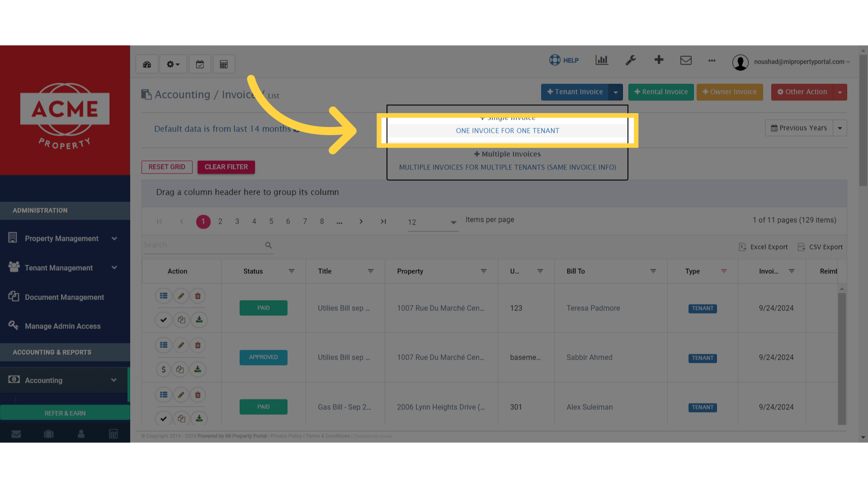The height and width of the screenshot is (488, 868).
Task: Click the dashboard gauge icon in the toolbar
Action: pos(147,64)
